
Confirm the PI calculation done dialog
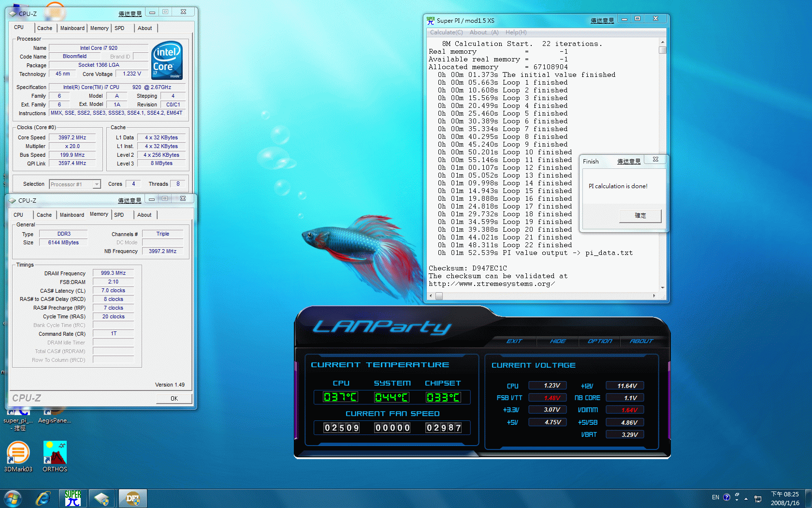(640, 216)
